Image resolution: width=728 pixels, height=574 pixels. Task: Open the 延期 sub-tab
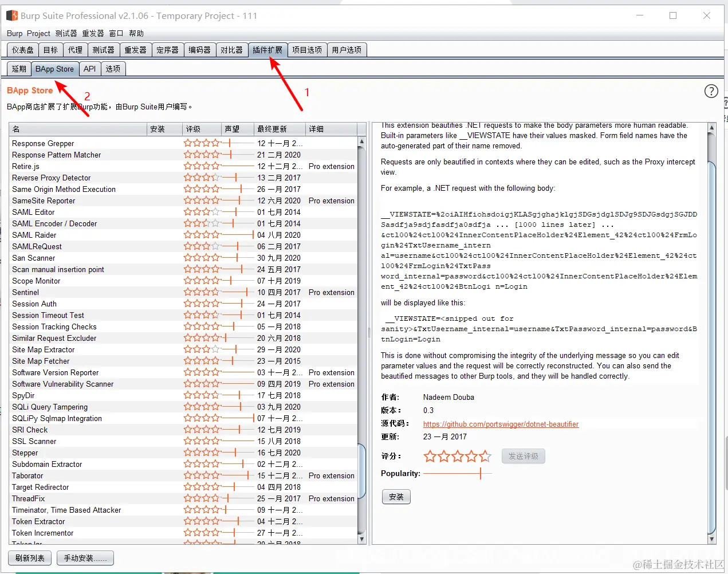[x=19, y=69]
